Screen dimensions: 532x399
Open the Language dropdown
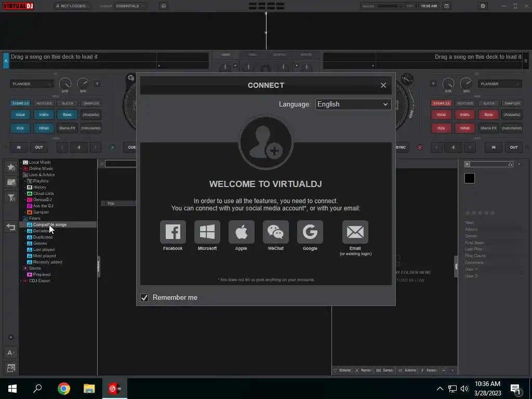pos(353,104)
